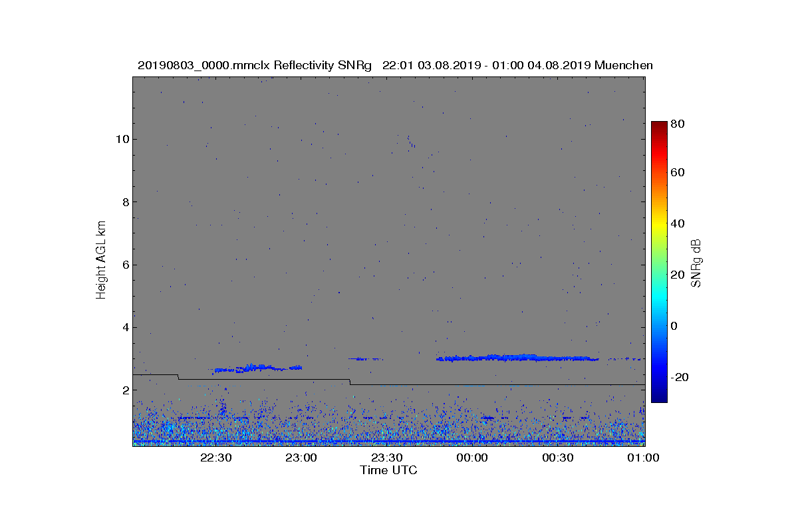The image size is (798, 532).
Task: Click the short cloud segment near 23:20
Action: tap(365, 359)
